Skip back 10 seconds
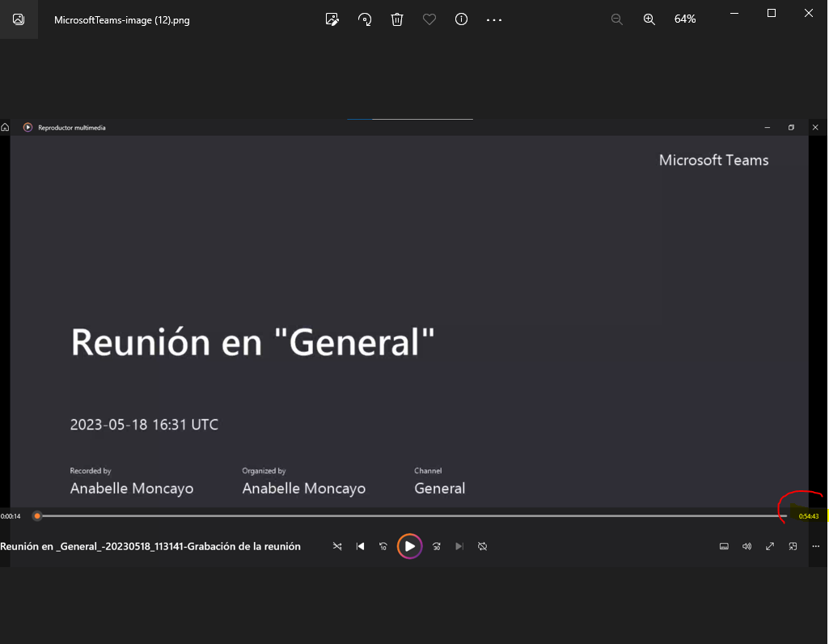829x644 pixels. tap(383, 547)
